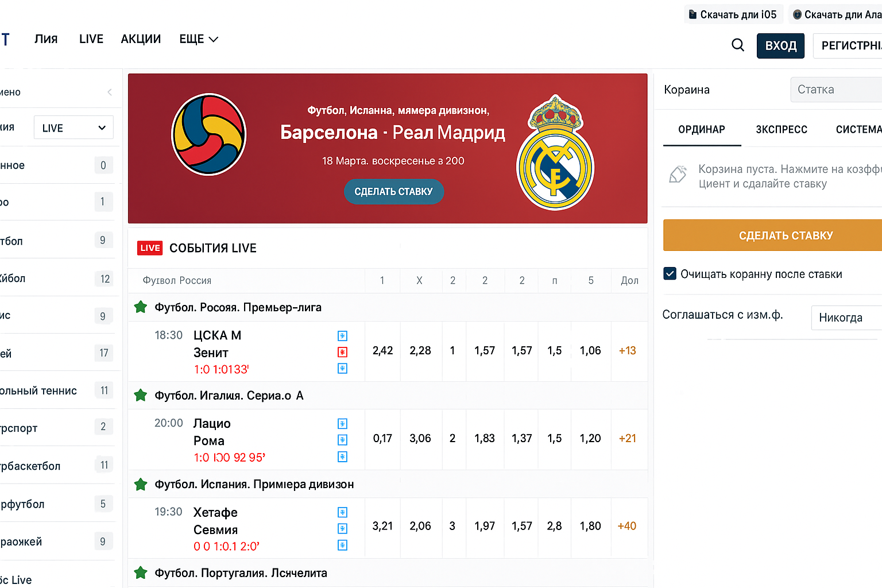Select the 2,42 odds for ЦСКА М
This screenshot has width=882, height=588.
point(382,351)
